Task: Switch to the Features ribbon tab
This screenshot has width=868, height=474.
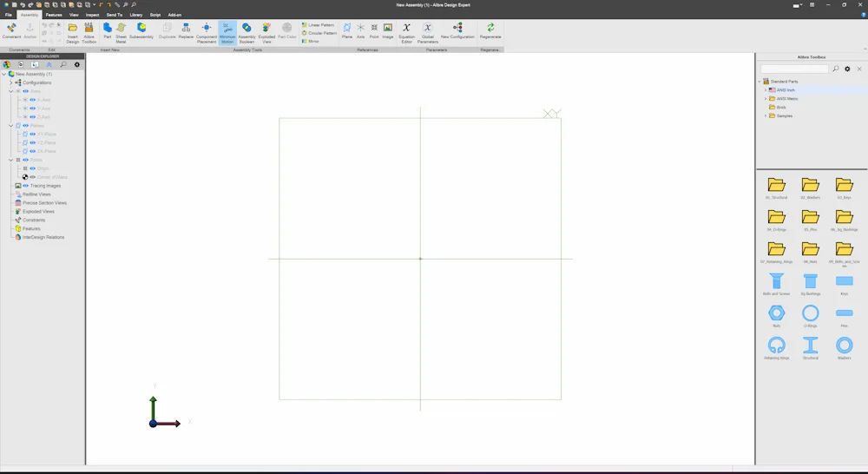Action: (54, 15)
